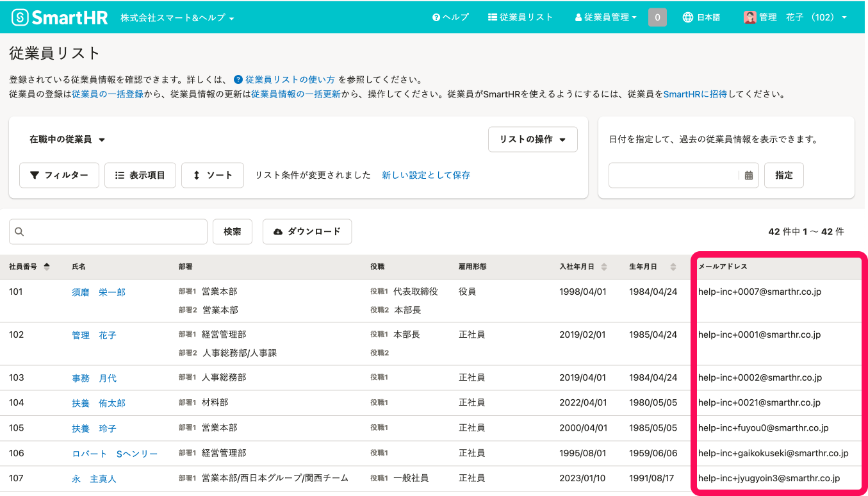Click 材料部 department cell
The height and width of the screenshot is (496, 868).
coord(215,402)
